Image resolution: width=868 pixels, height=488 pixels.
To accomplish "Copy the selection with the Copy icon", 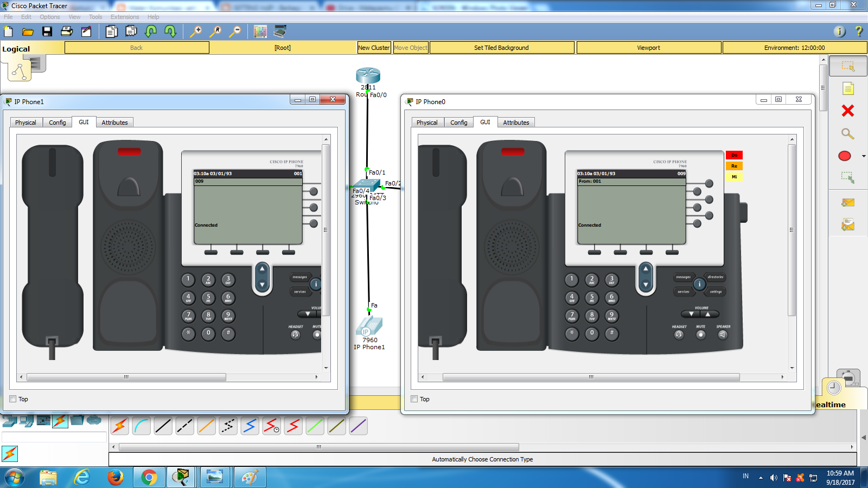I will pos(111,31).
